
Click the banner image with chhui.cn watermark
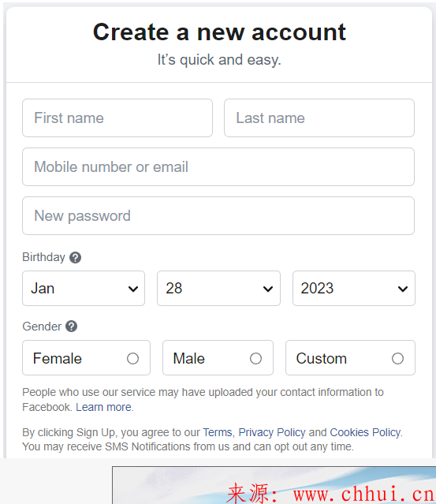pos(274,485)
